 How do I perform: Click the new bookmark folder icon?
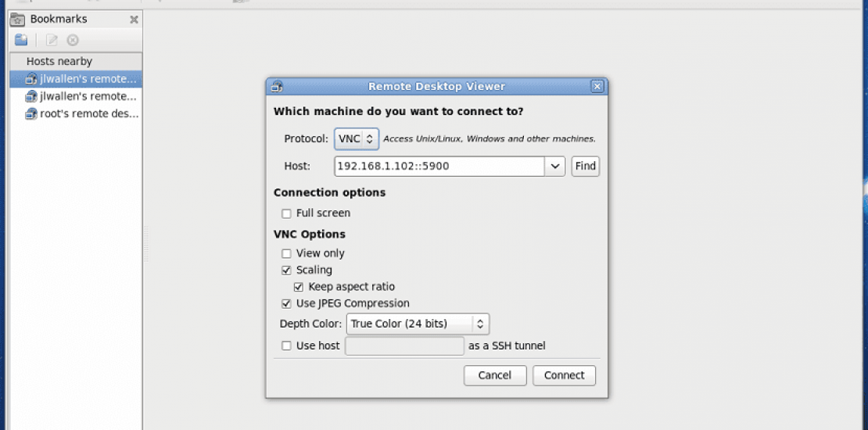[x=21, y=41]
